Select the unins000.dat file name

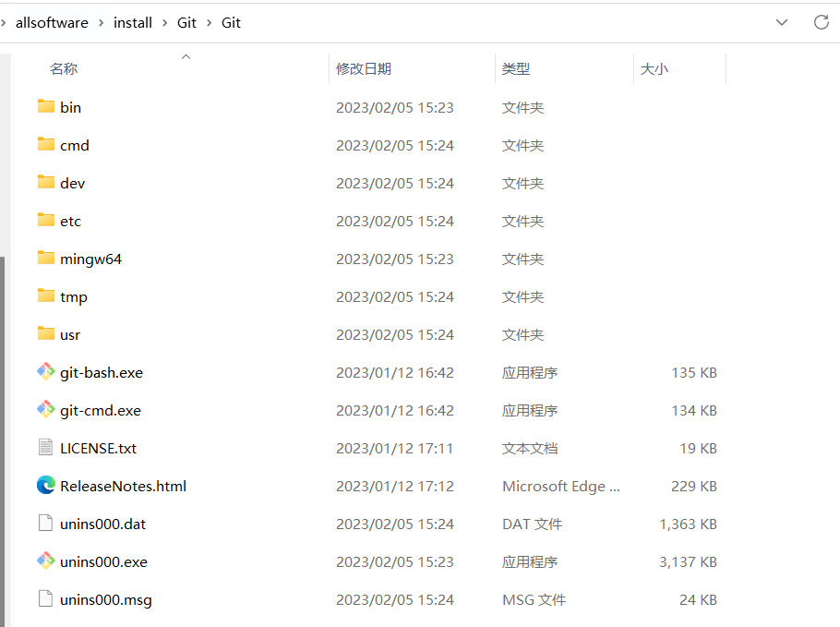pyautogui.click(x=102, y=525)
